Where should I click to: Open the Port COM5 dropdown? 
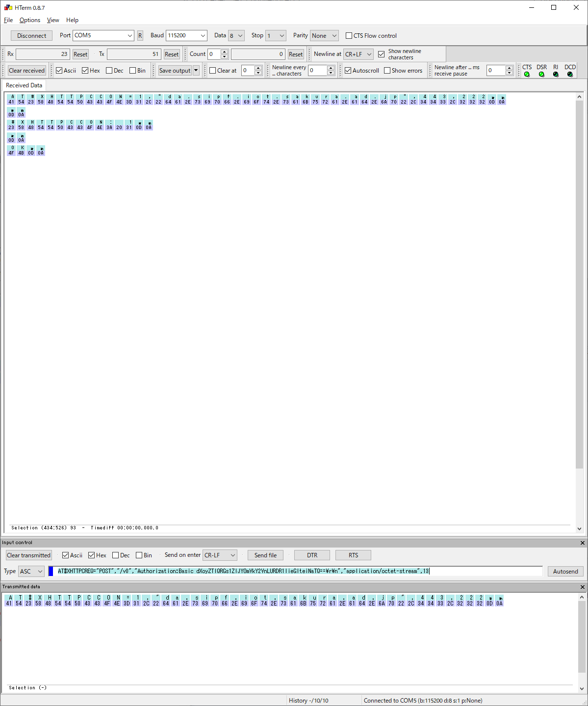click(x=129, y=36)
